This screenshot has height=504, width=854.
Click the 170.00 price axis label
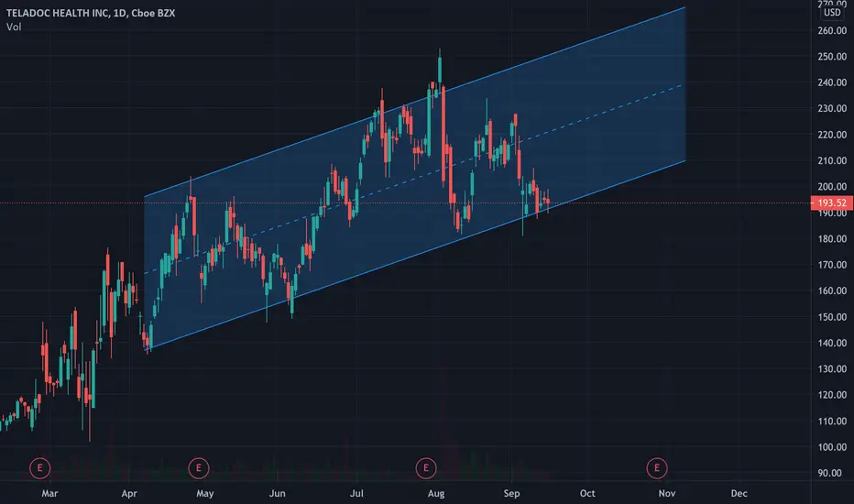pos(832,265)
